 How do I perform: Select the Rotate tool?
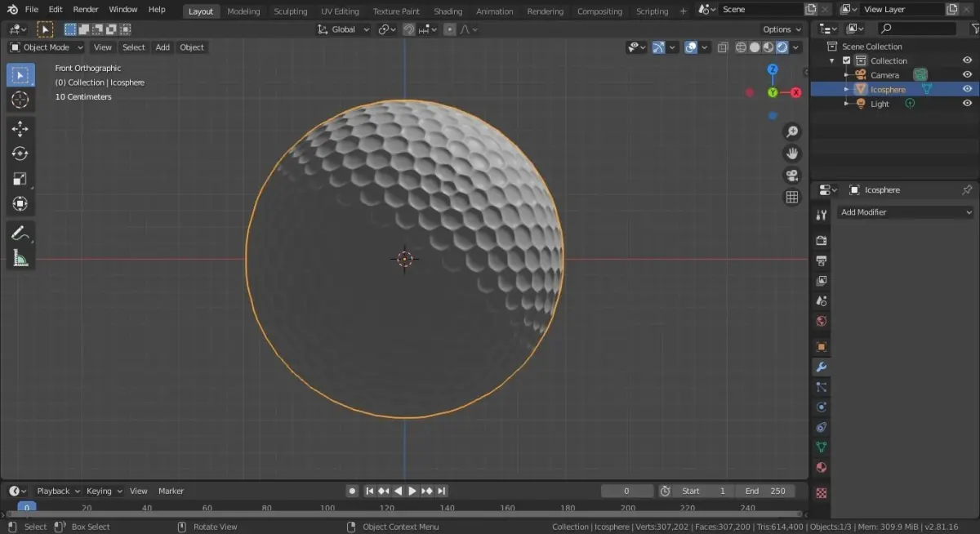point(20,154)
